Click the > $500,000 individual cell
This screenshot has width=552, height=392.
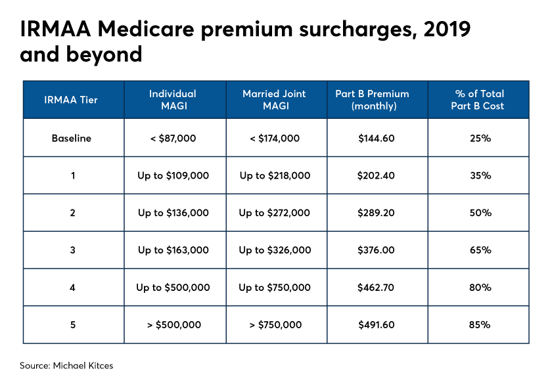click(174, 325)
